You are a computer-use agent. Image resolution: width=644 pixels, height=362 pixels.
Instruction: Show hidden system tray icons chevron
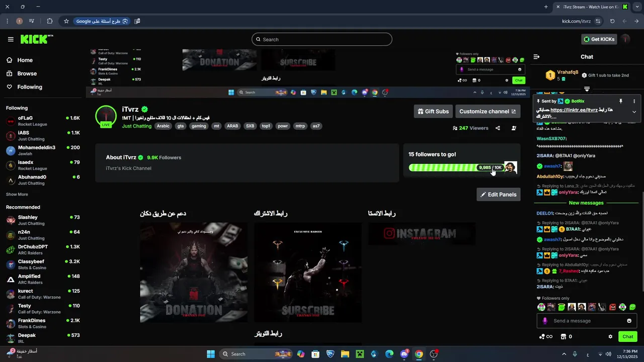(x=563, y=354)
